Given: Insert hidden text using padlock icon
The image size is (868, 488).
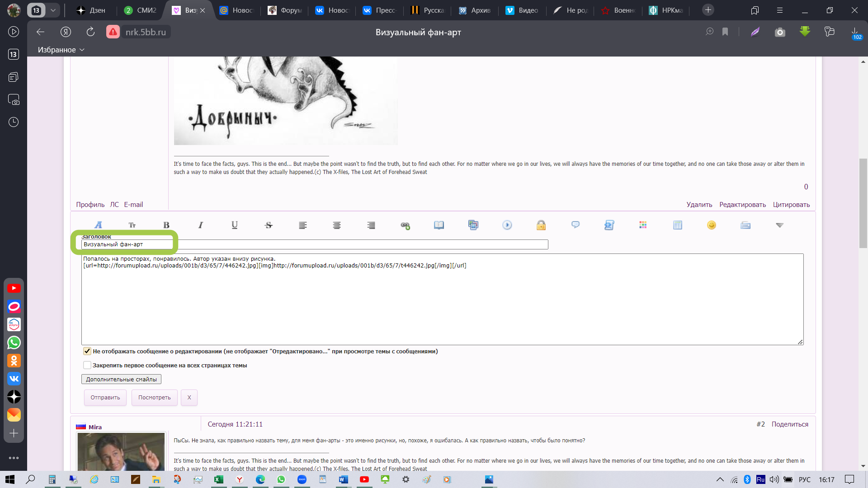Looking at the screenshot, I should (541, 225).
